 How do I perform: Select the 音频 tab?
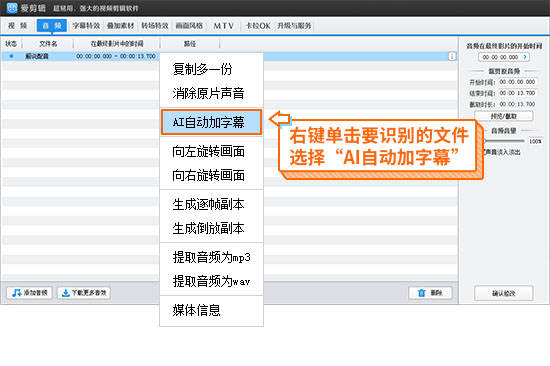click(52, 26)
